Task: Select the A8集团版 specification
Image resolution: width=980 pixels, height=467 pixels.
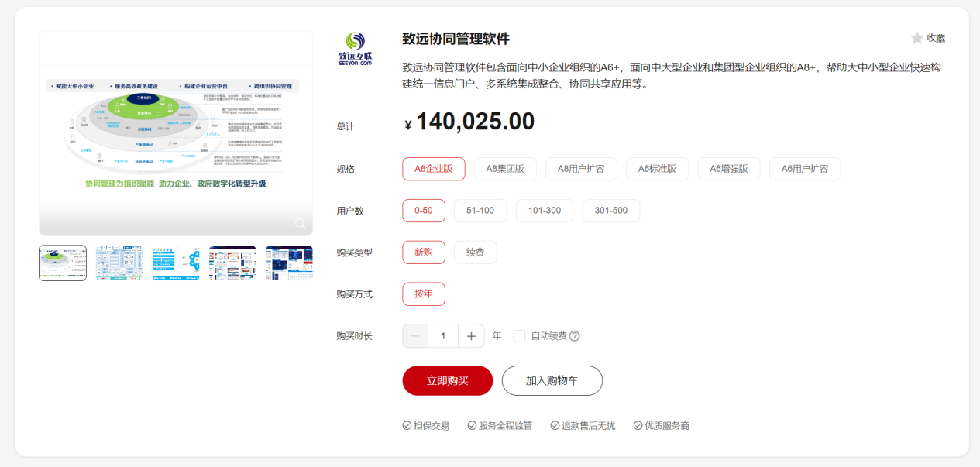Action: [x=505, y=169]
